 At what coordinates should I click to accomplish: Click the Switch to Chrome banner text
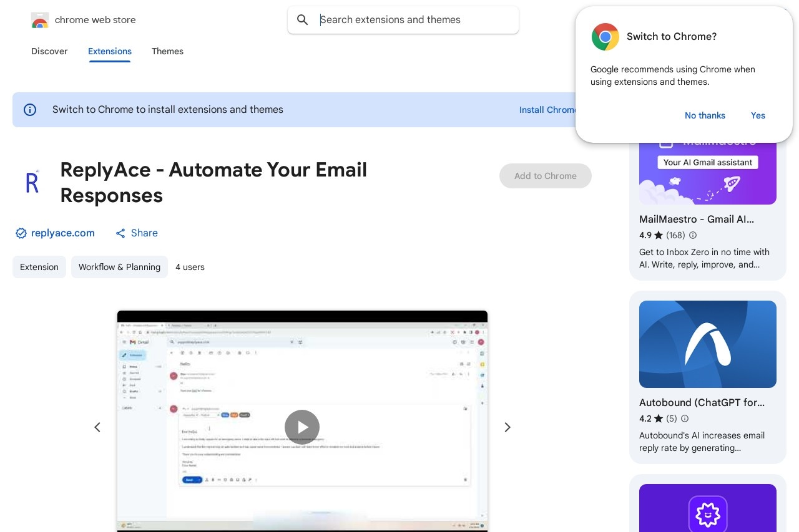pos(168,110)
